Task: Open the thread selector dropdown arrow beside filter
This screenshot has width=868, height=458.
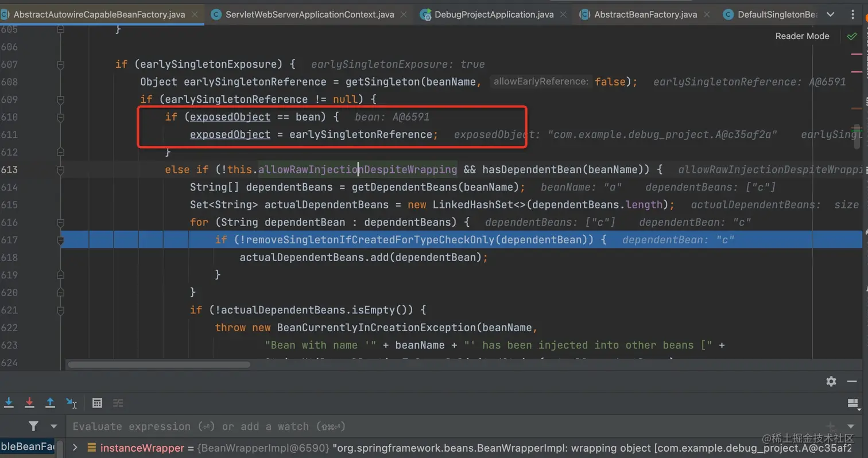Action: [54, 426]
